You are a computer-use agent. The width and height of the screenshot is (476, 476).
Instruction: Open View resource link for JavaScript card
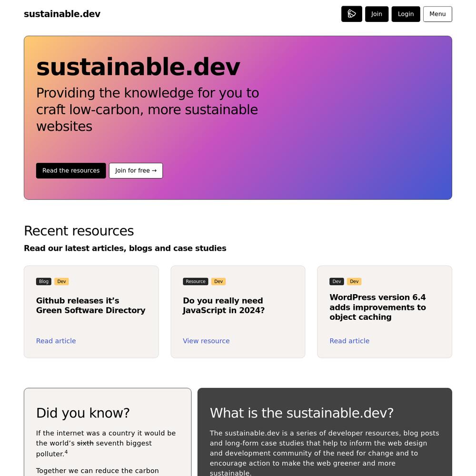coord(206,341)
